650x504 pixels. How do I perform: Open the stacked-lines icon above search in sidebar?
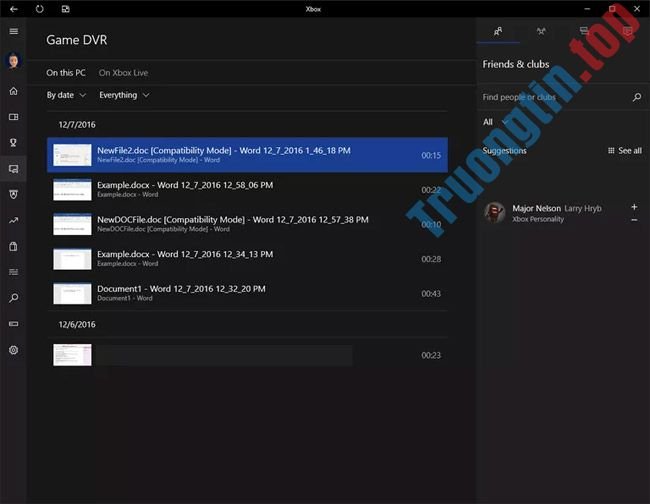[14, 272]
